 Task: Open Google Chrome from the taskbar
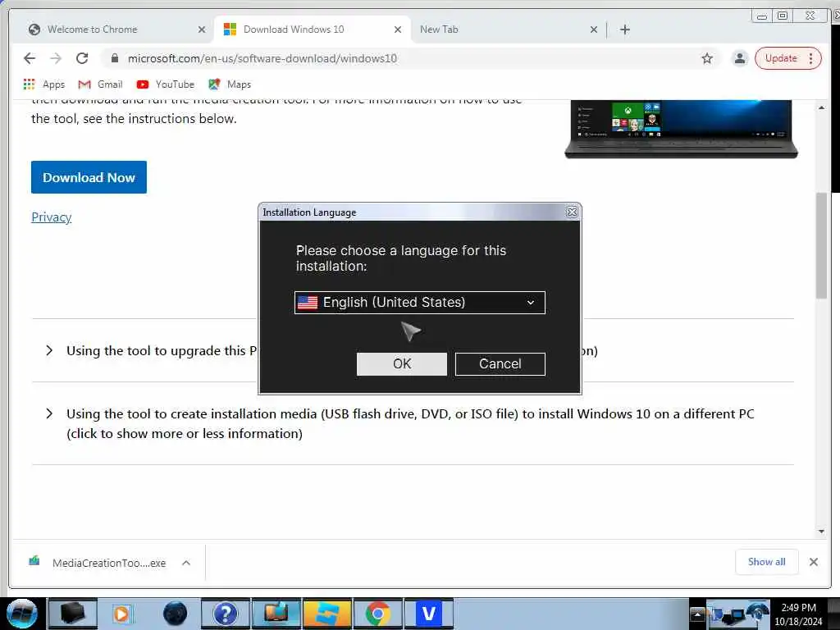point(377,614)
